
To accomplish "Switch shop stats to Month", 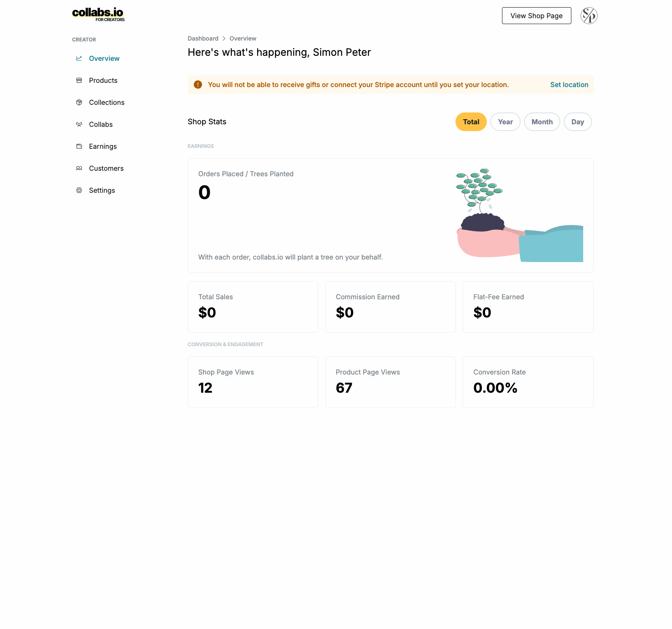I will tap(542, 122).
